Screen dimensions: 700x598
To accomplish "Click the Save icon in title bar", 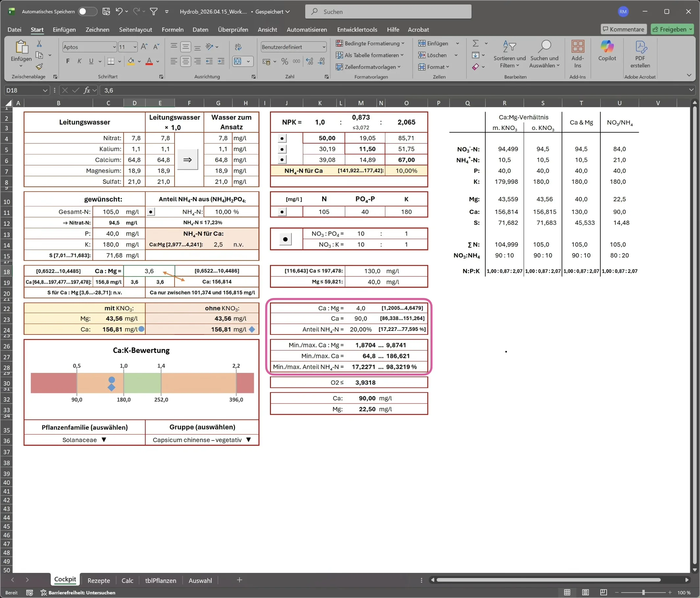I will tap(106, 12).
